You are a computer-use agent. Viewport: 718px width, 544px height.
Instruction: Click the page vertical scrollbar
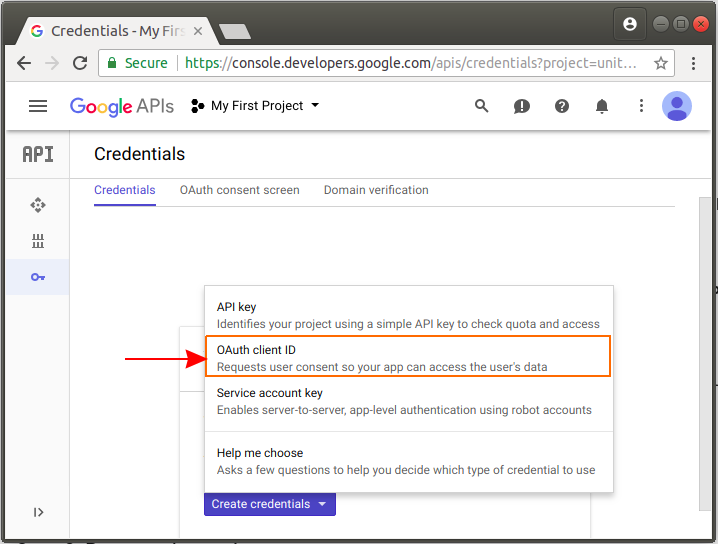(705, 354)
